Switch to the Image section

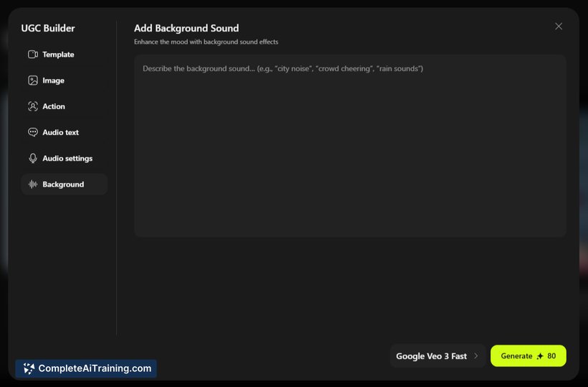pos(65,80)
